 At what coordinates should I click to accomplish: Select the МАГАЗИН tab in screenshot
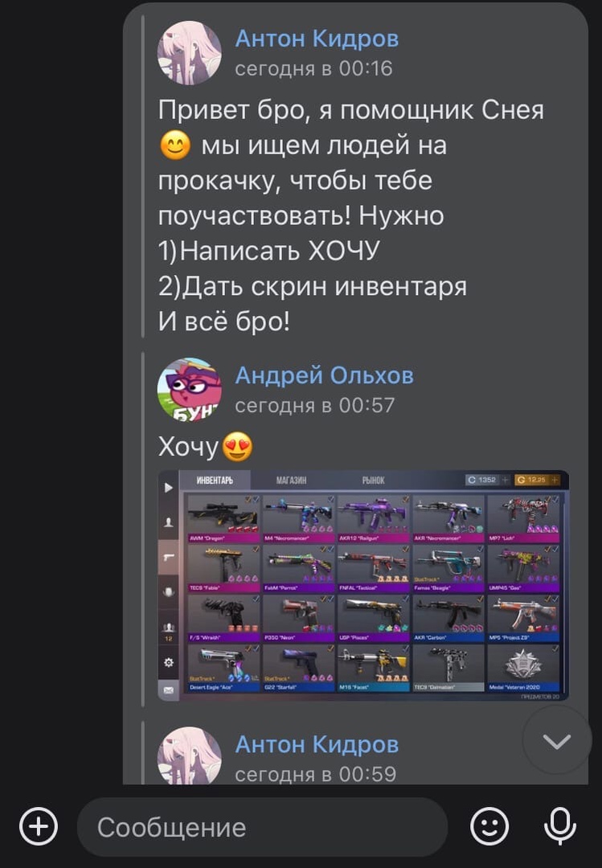coord(291,480)
